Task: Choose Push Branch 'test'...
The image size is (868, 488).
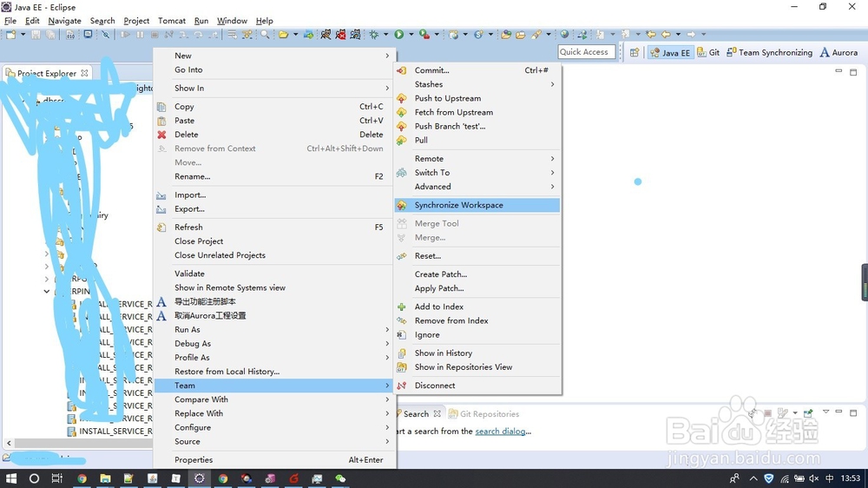Action: [477, 126]
